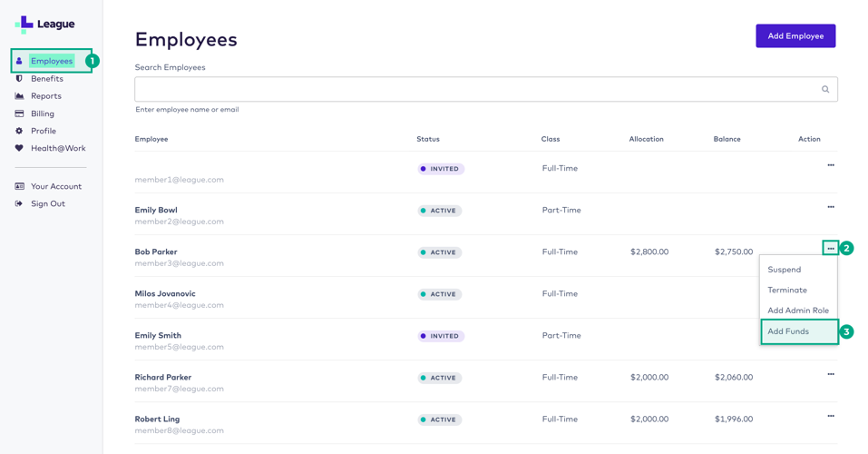Select employee name Milos Jovanovic
The height and width of the screenshot is (454, 868).
pyautogui.click(x=165, y=294)
